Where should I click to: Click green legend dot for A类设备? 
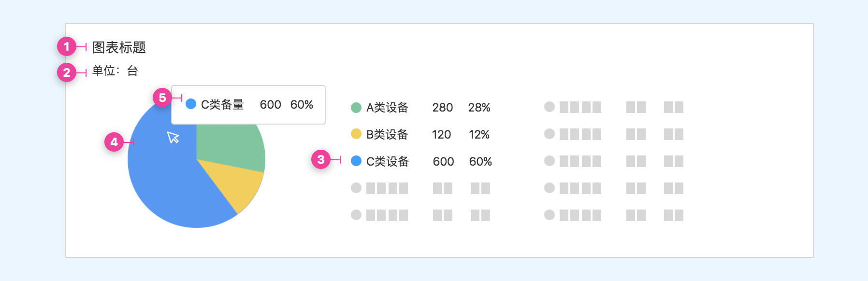pos(356,107)
